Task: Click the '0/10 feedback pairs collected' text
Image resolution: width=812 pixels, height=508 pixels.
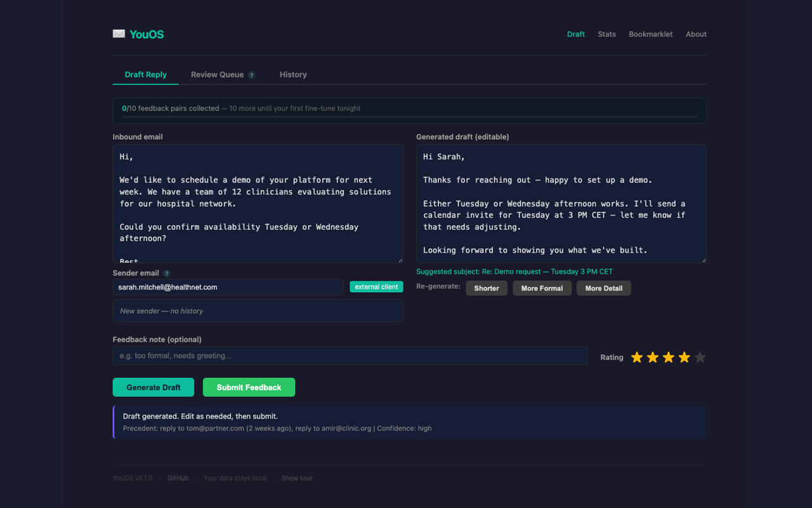Action: [x=170, y=109]
